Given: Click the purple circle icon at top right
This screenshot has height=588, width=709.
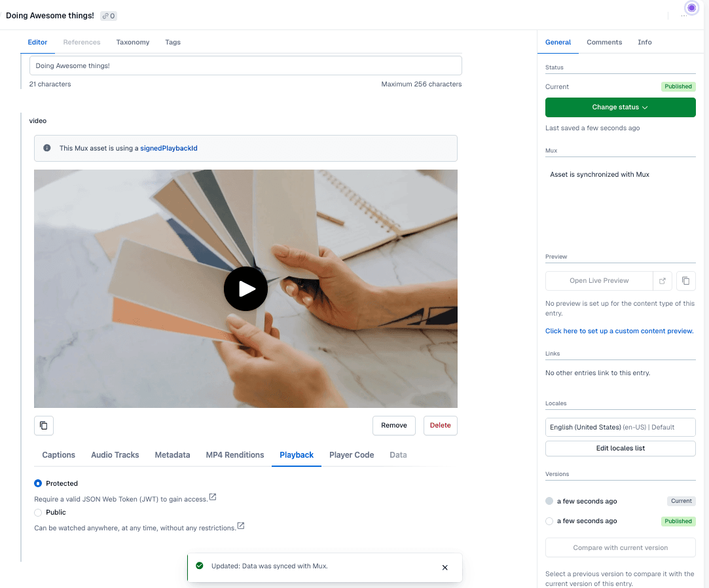Looking at the screenshot, I should point(692,8).
